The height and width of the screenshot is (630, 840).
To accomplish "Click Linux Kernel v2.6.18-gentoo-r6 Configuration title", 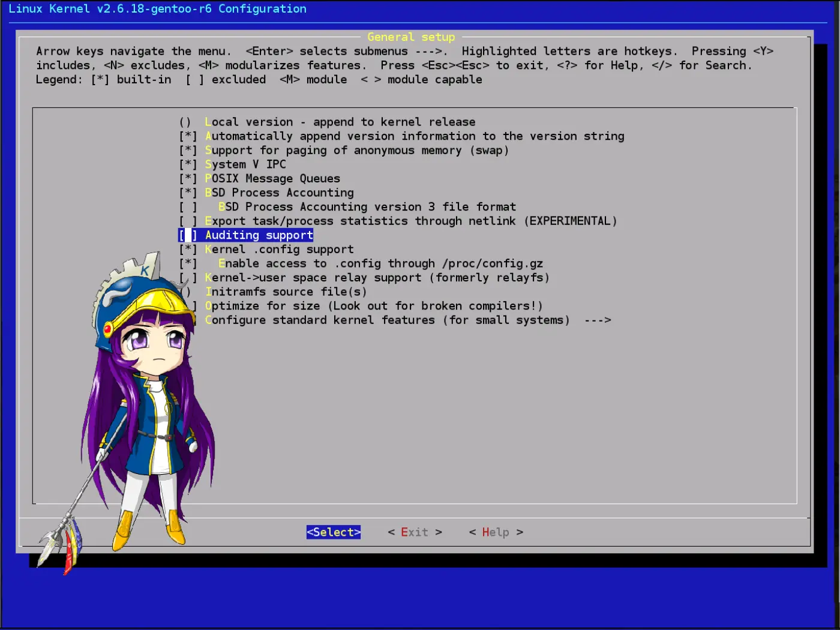I will [157, 9].
